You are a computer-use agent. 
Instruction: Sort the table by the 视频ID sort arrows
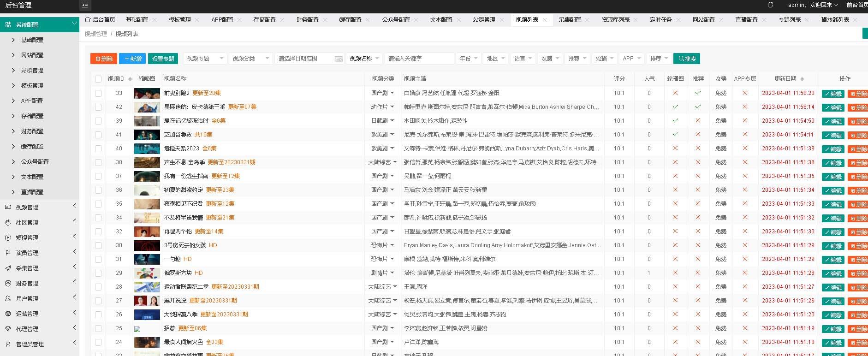coord(130,79)
